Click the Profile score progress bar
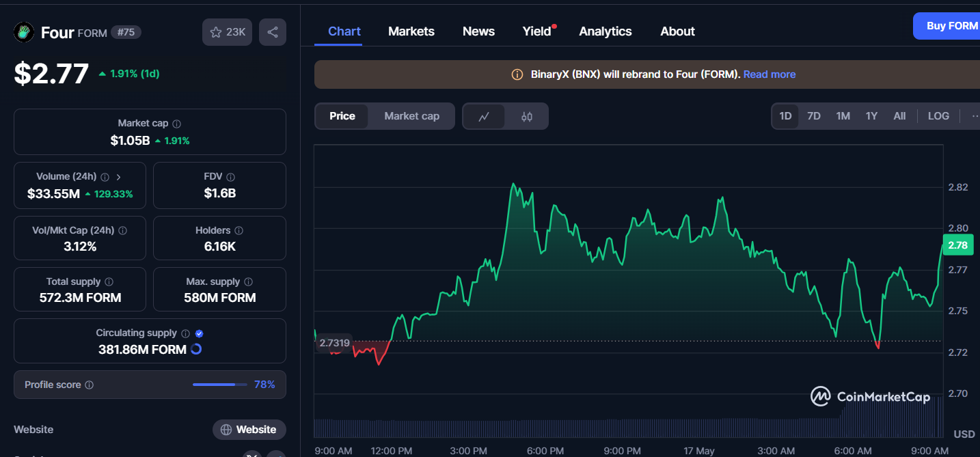 pos(219,385)
